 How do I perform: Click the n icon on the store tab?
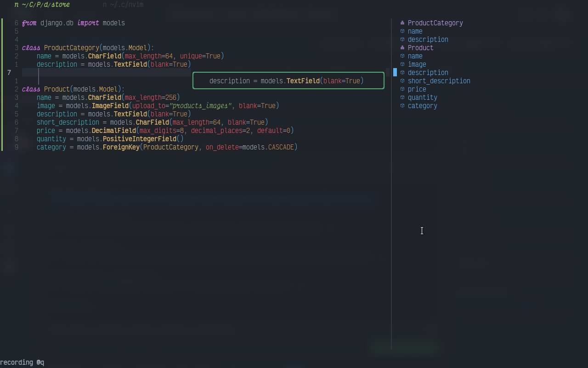16,5
